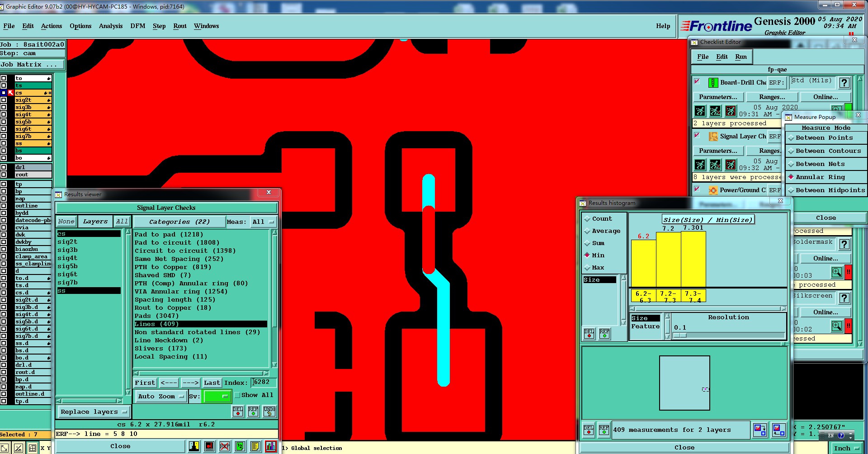Click DEL icon in Results viewer
The height and width of the screenshot is (454, 868).
coord(238,411)
